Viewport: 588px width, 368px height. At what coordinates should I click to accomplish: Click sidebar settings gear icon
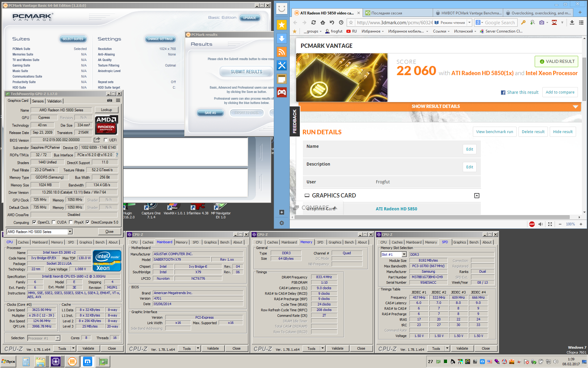pos(282,223)
